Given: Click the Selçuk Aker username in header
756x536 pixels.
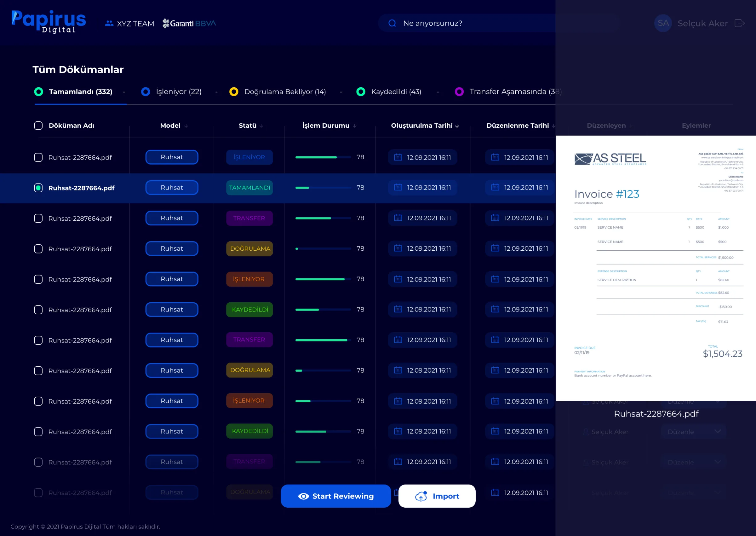Looking at the screenshot, I should point(702,23).
